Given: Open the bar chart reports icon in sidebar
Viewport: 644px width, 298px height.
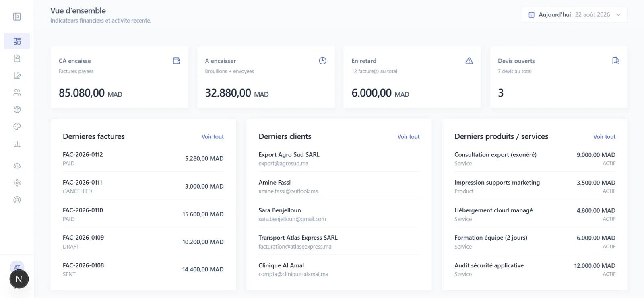Looking at the screenshot, I should pos(17,144).
